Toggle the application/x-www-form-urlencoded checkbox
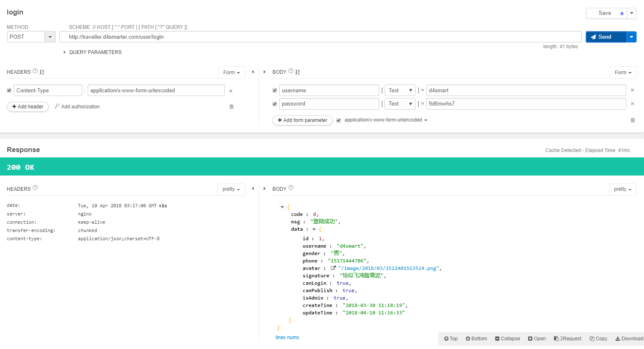The height and width of the screenshot is (349, 644). (338, 120)
